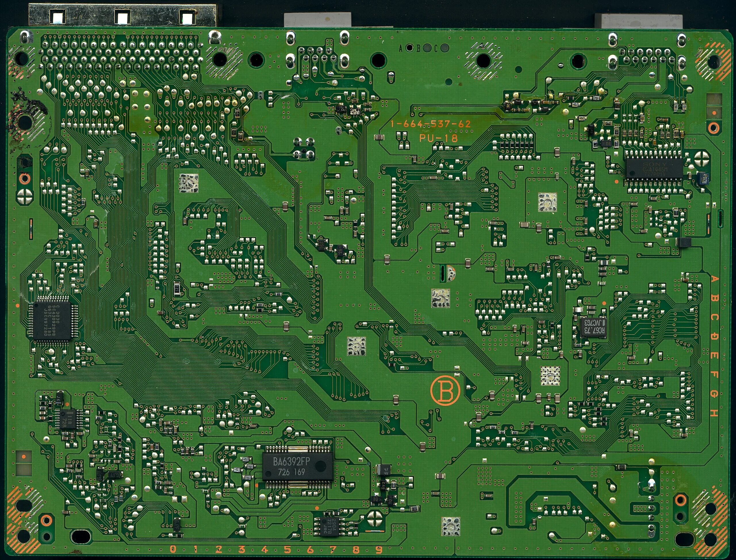Click test point C at top
The width and height of the screenshot is (736, 560).
(x=444, y=49)
